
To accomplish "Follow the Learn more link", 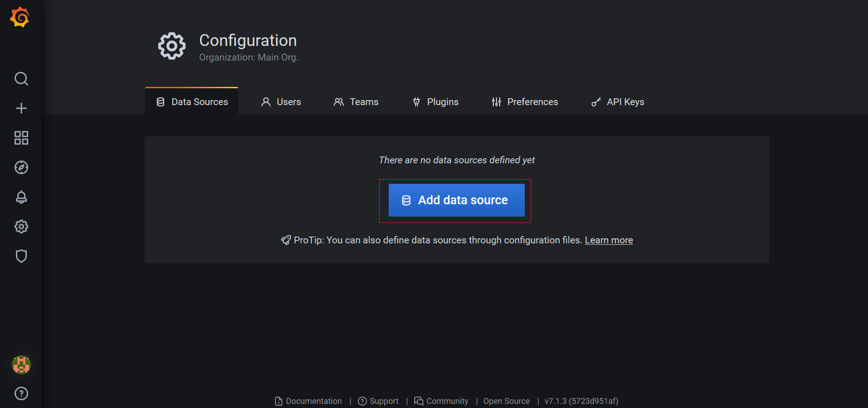I will click(x=608, y=240).
